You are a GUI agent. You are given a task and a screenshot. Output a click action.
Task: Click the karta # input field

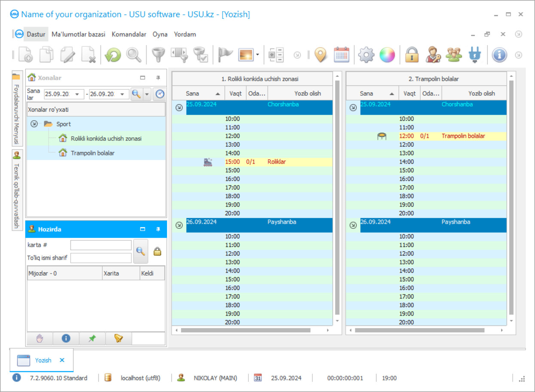point(101,245)
